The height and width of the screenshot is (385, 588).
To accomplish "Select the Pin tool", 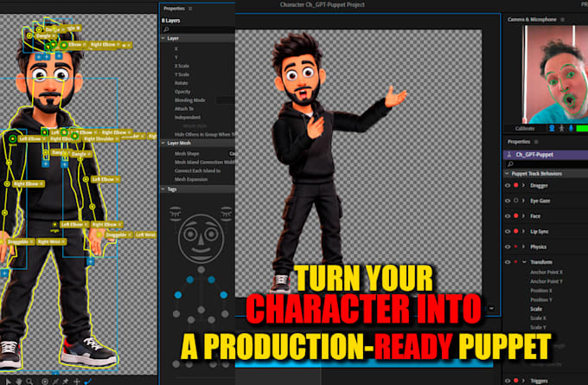I will (x=66, y=382).
